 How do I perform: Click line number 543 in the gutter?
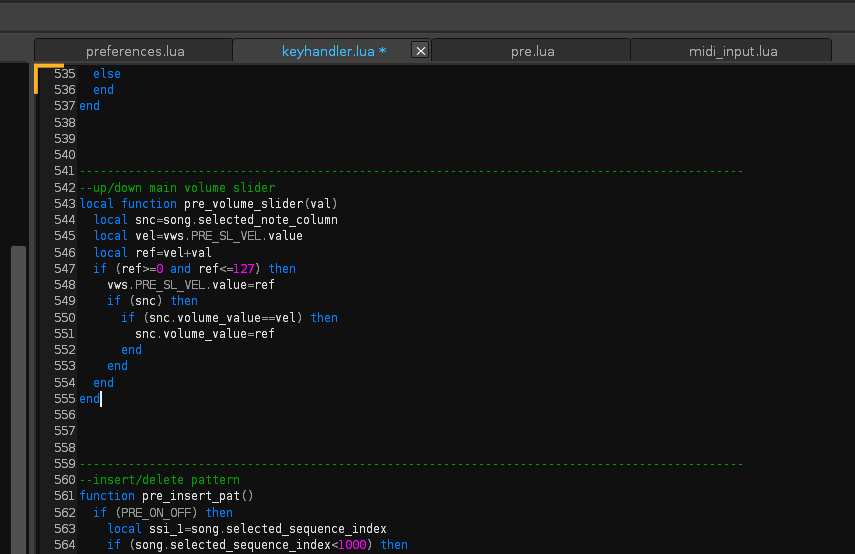tap(64, 204)
